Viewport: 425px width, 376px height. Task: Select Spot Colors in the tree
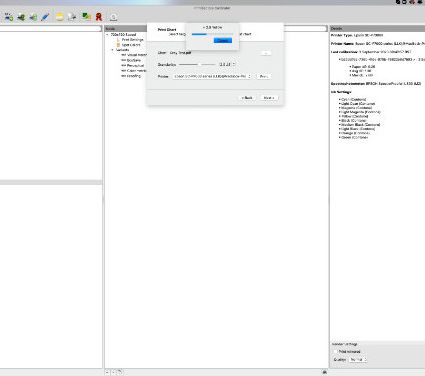point(131,45)
